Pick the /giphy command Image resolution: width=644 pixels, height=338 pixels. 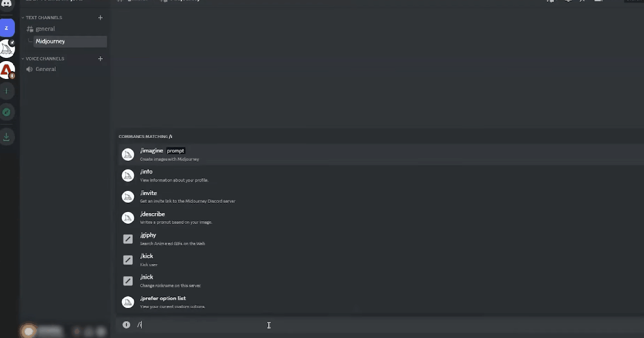click(x=148, y=235)
